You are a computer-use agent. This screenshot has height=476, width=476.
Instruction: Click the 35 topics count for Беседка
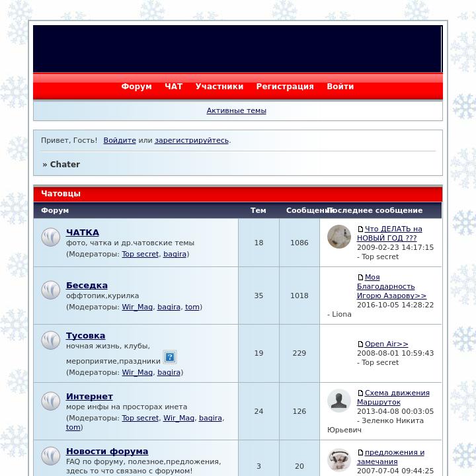pyautogui.click(x=258, y=296)
